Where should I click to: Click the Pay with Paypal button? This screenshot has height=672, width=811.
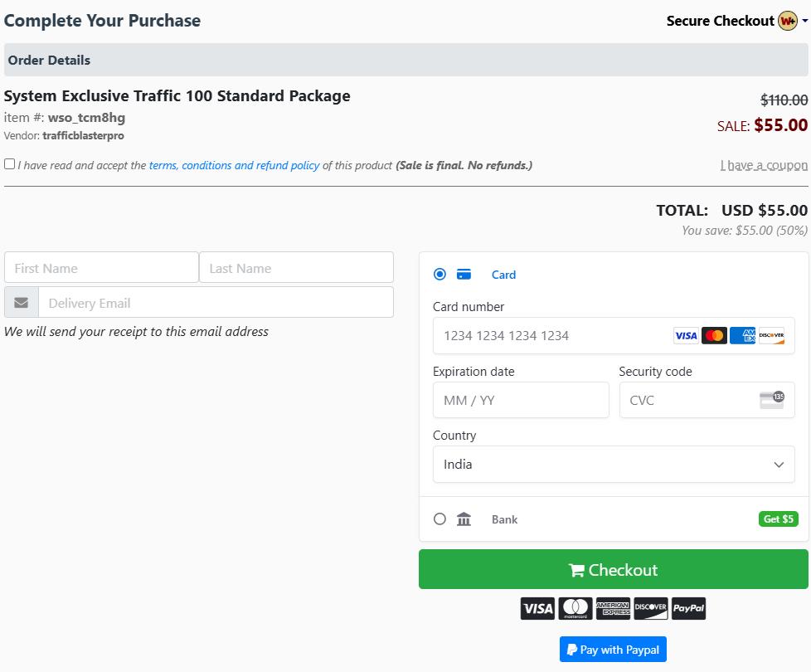pos(613,650)
